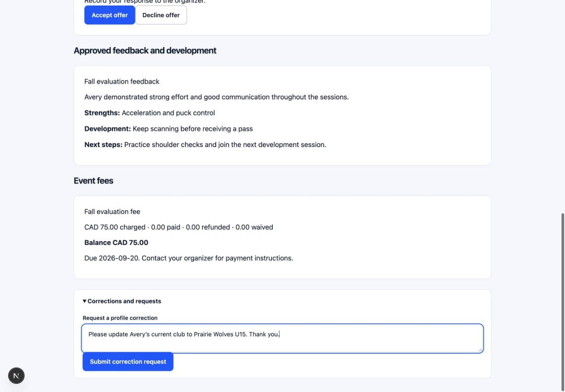Click the 'Request a profile correction' label
This screenshot has height=392, width=565.
(120, 318)
